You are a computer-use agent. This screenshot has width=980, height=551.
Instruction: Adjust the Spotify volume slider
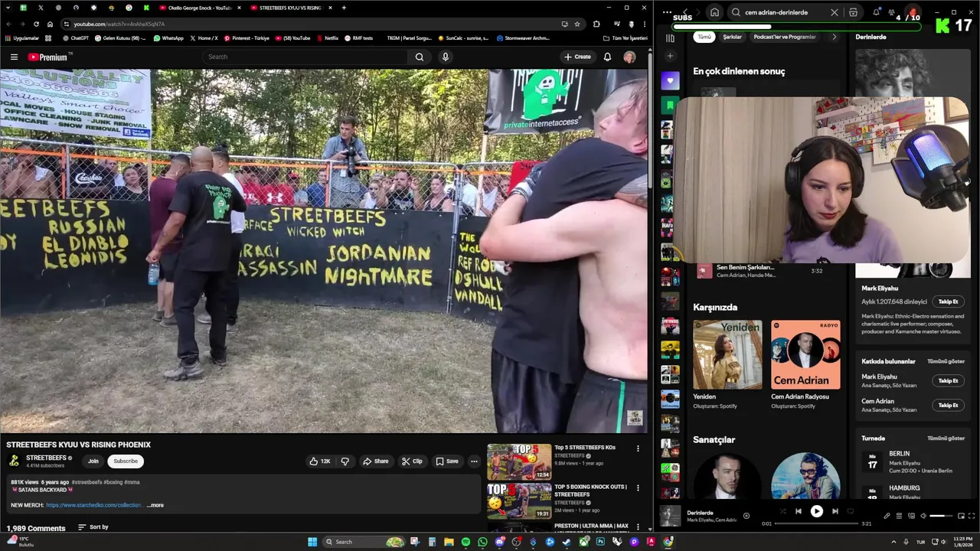(941, 516)
